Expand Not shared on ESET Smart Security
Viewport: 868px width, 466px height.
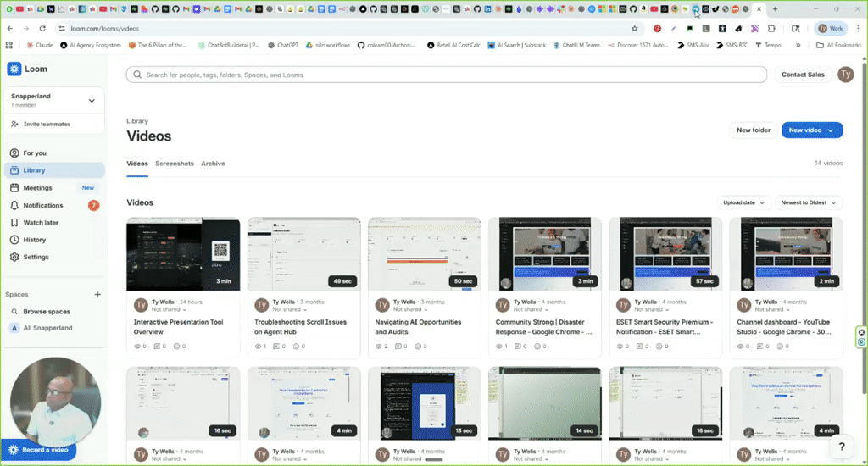[x=652, y=310]
